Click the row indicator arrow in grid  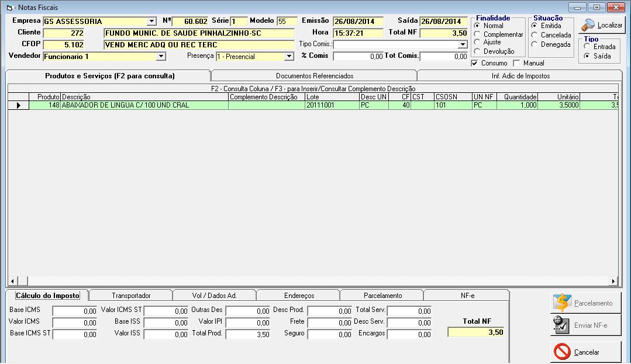(x=18, y=105)
